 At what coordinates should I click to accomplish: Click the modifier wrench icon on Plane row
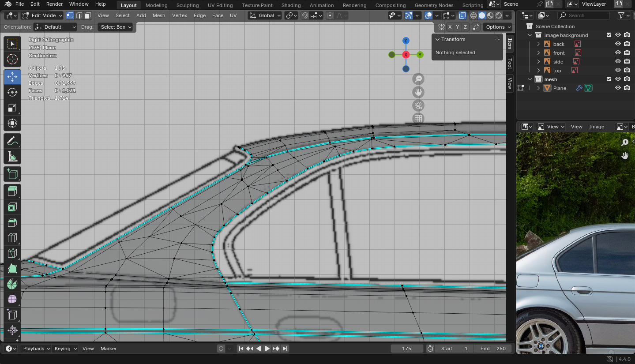click(580, 88)
